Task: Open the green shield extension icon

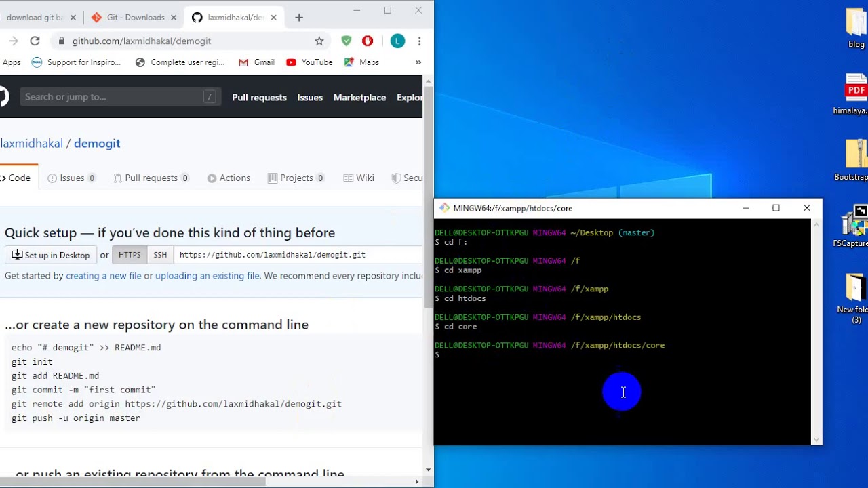Action: 347,41
